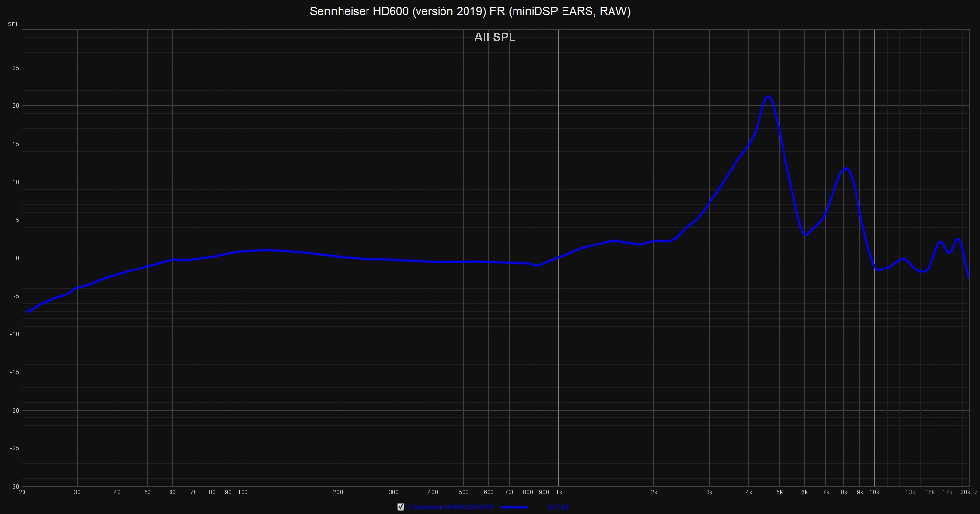Image resolution: width=980 pixels, height=514 pixels.
Task: Select the '1: Sennheiser HD600 (2019) FR' legend label
Action: pos(450,507)
